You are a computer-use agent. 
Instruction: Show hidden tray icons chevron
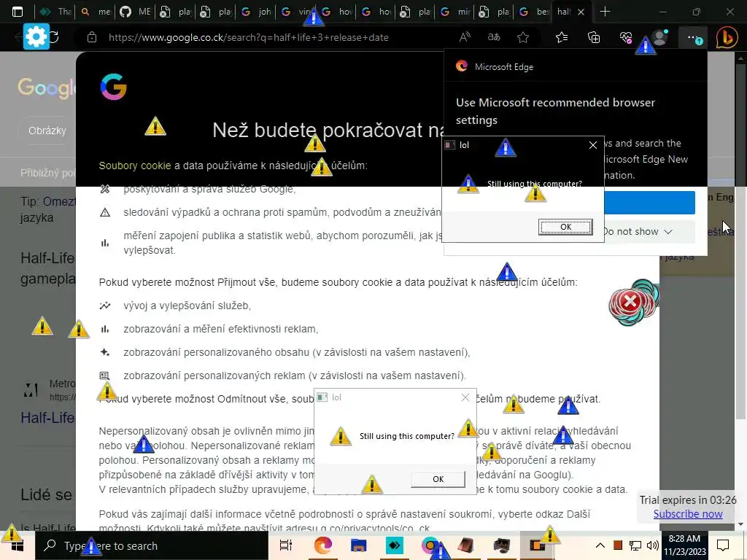click(x=600, y=545)
